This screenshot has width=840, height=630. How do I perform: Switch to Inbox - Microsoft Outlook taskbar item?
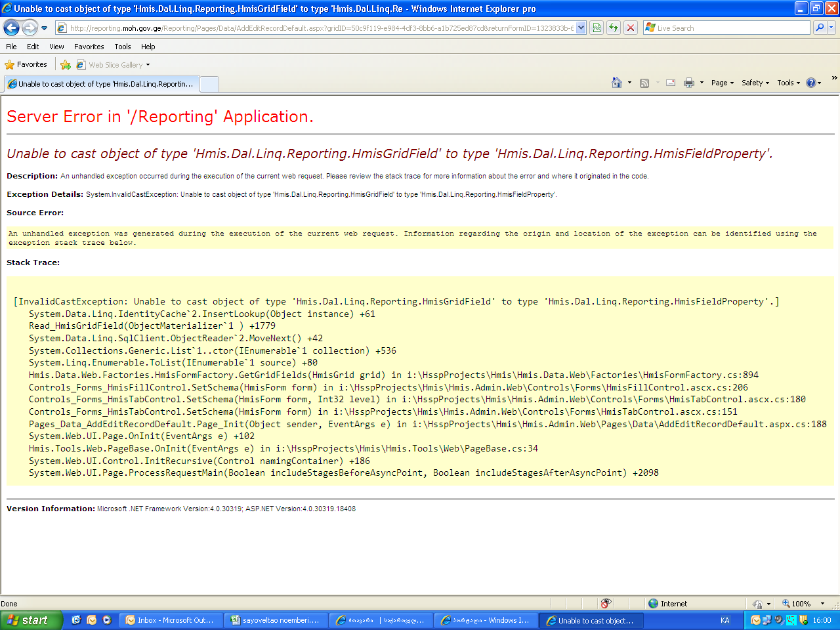[x=170, y=620]
